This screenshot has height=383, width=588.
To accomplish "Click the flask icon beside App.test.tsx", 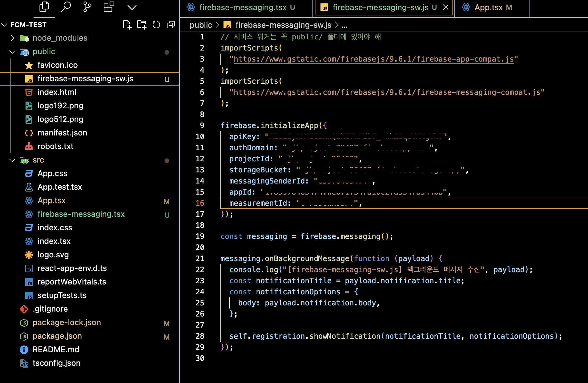I will (x=29, y=187).
